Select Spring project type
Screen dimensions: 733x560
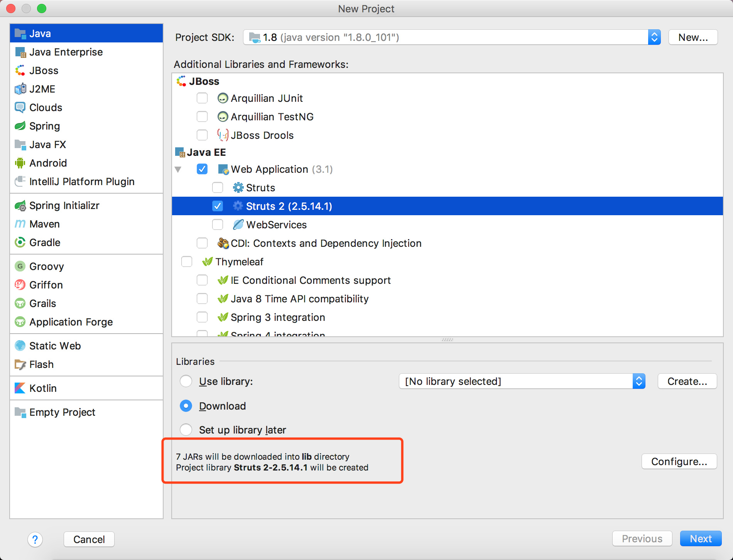[86, 126]
